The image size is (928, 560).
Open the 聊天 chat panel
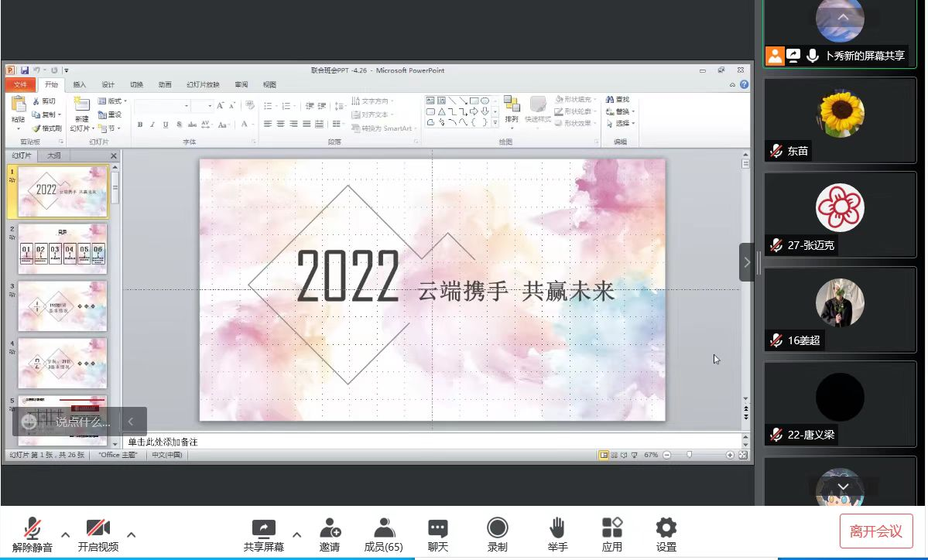(438, 529)
